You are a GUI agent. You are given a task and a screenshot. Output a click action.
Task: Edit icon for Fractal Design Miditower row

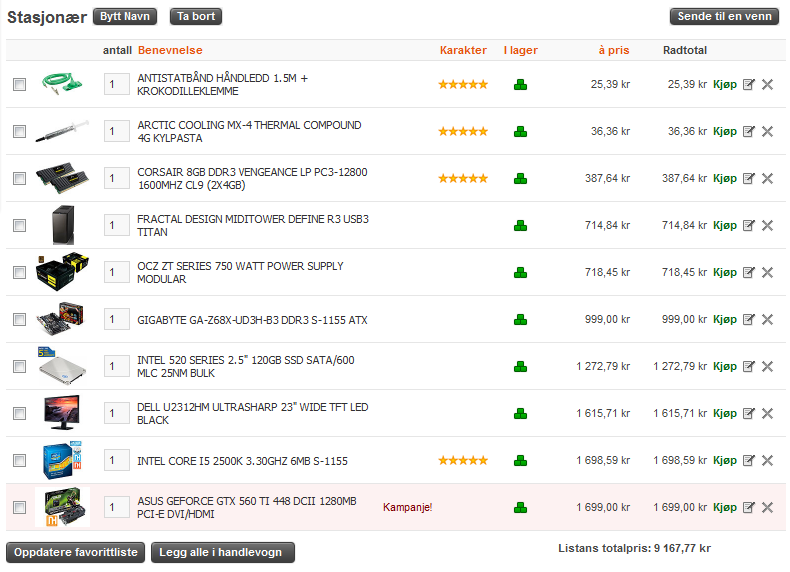pyautogui.click(x=749, y=225)
